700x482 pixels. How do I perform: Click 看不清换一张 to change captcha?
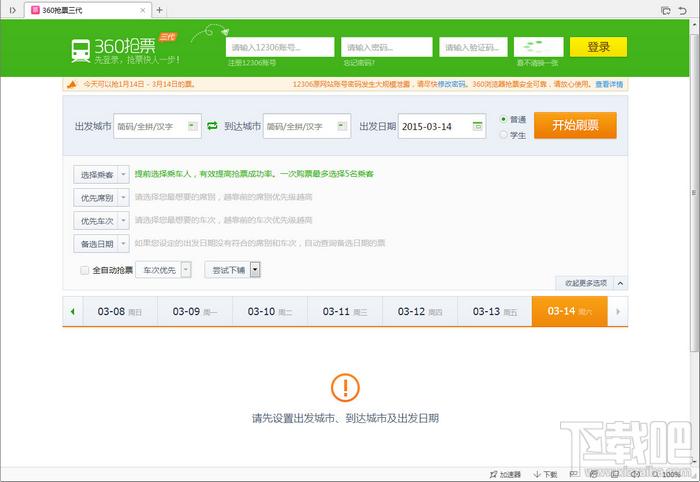[538, 63]
